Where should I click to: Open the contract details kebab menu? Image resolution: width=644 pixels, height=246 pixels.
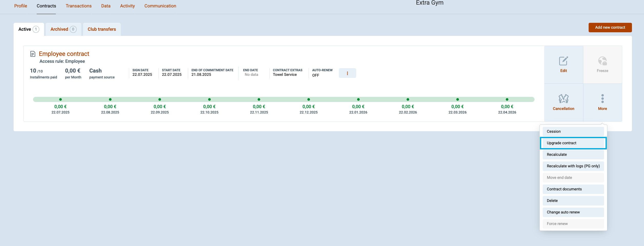(x=347, y=73)
